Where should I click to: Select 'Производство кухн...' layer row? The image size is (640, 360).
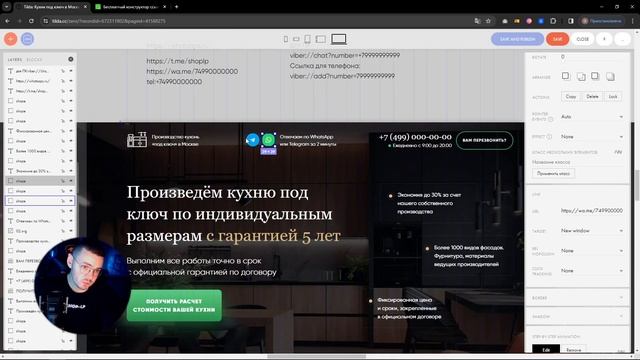point(40,241)
